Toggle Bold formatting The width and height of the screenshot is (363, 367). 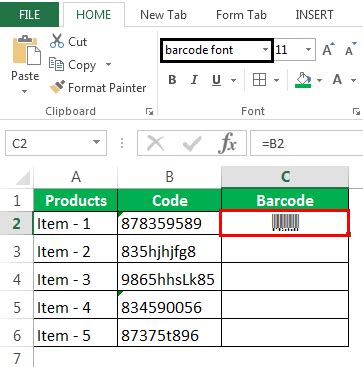pos(172,80)
